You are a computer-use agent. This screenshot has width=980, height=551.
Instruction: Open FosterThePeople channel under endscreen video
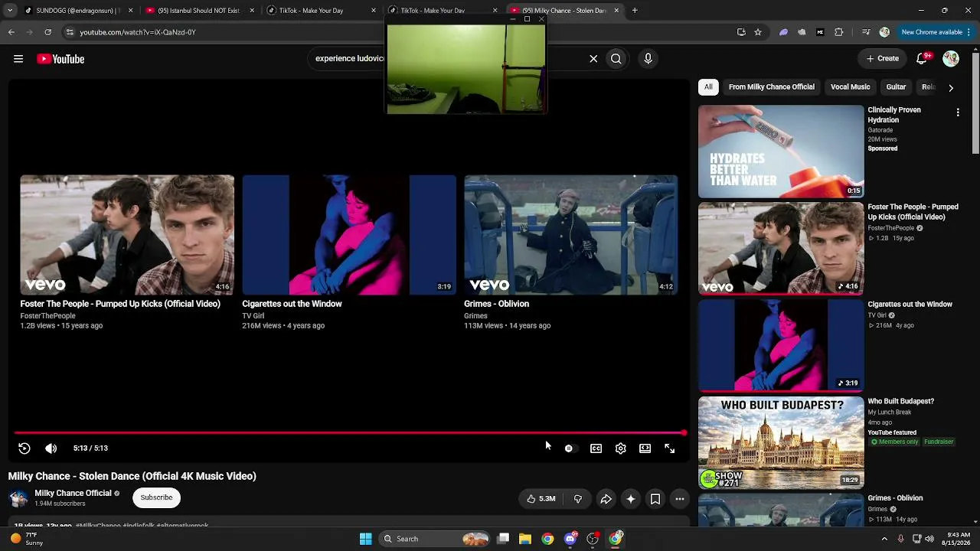(47, 316)
